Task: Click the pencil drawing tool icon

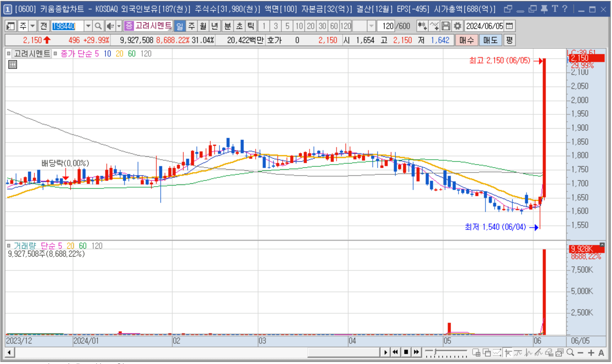Action: coord(539,353)
